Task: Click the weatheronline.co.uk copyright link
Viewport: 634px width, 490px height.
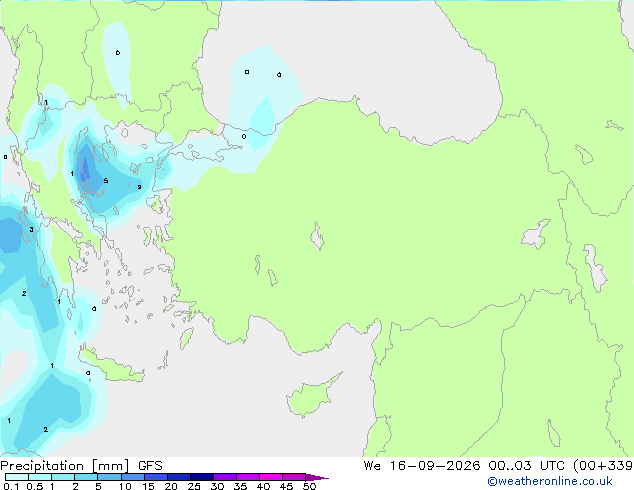Action: pos(550,481)
